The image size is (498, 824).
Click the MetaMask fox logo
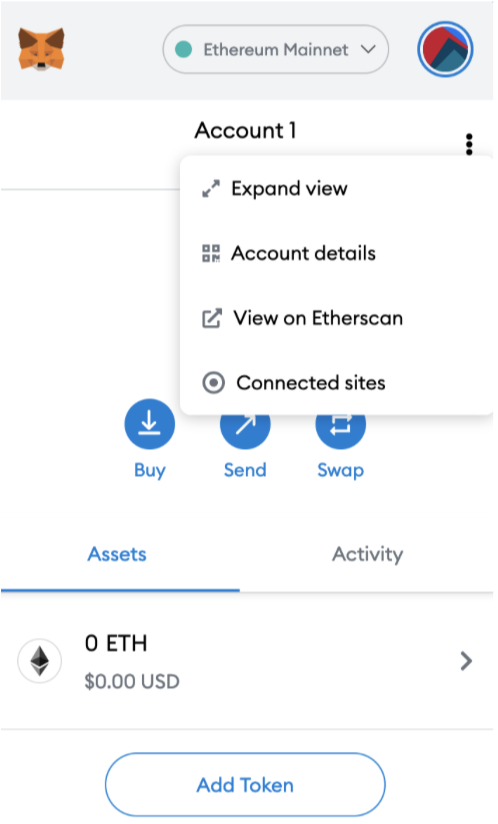pos(41,49)
